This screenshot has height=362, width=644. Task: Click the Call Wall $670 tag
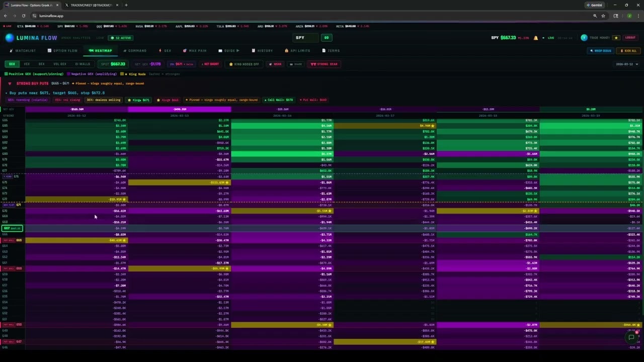[x=278, y=100]
